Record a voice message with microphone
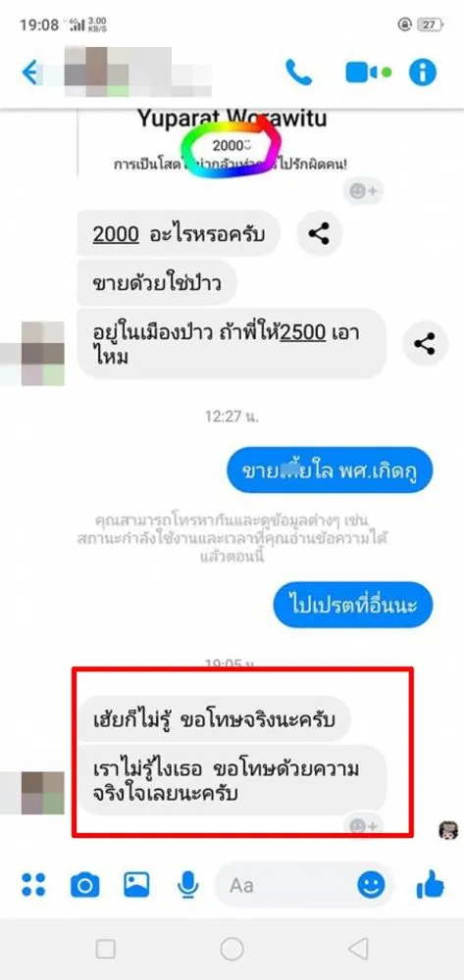464x980 pixels. tap(187, 885)
